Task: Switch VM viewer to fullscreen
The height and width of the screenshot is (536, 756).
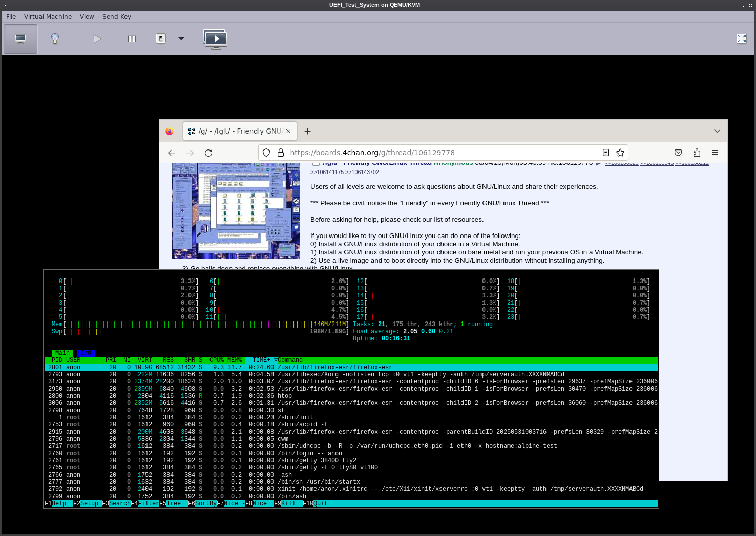Action: [x=741, y=39]
